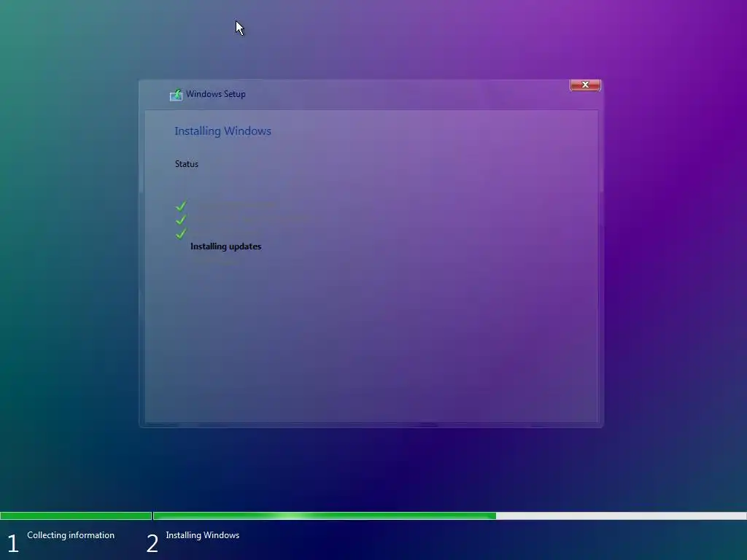Click the bold "Installing updates" step

[226, 246]
